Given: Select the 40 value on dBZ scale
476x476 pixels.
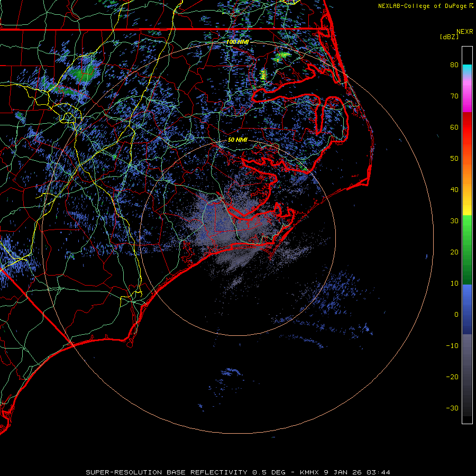Looking at the screenshot, I should point(454,190).
